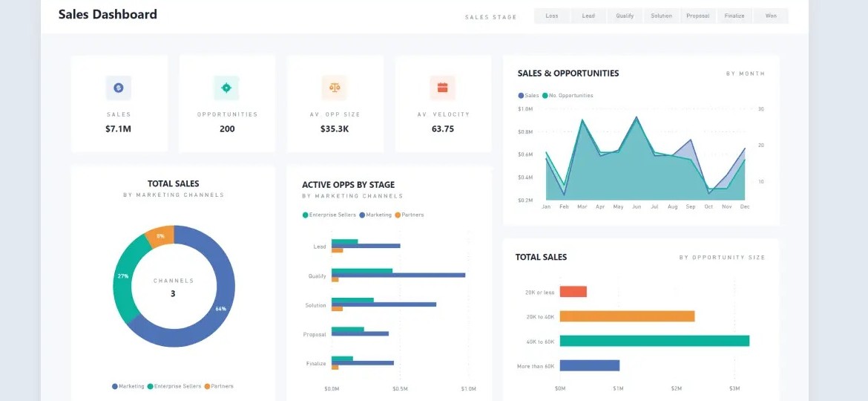Click the Sales dollar coin icon
The image size is (868, 401).
click(119, 88)
